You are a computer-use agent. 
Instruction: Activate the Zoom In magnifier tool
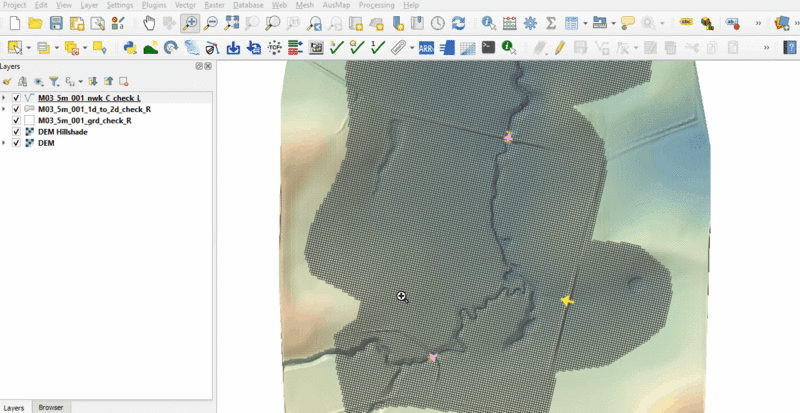tap(190, 22)
